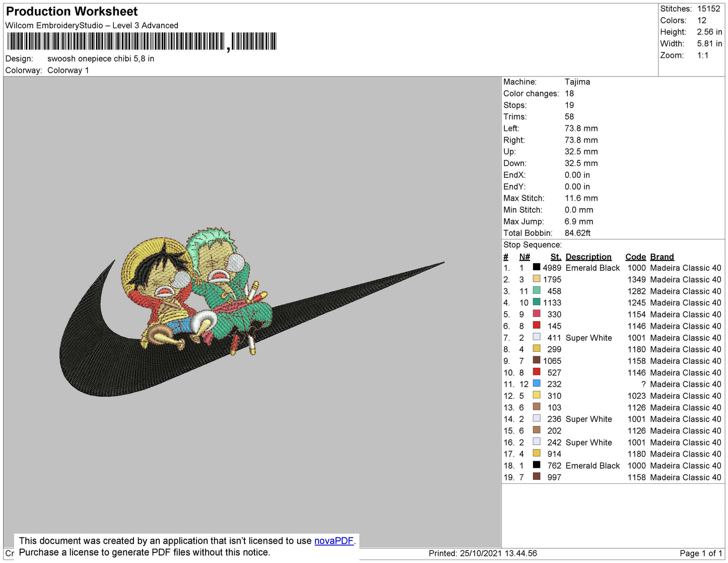Click the barcode under the worksheet title
Screen dimensions: 728x563
tap(141, 41)
